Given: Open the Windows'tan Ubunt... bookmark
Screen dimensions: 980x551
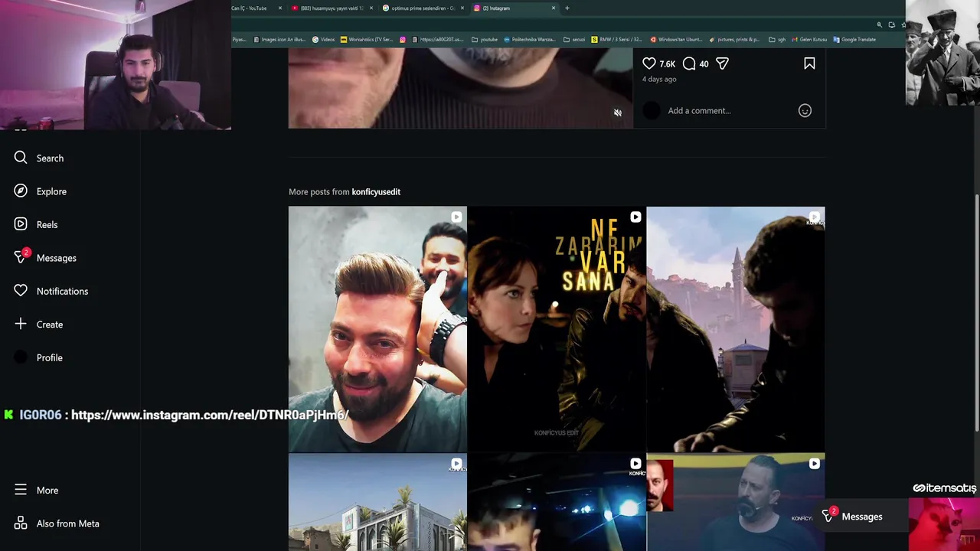Looking at the screenshot, I should point(676,39).
